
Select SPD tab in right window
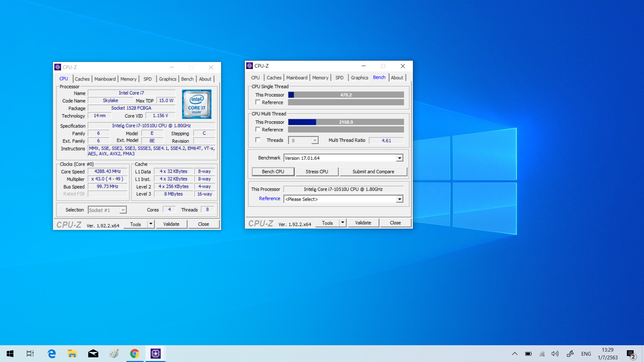click(x=339, y=78)
